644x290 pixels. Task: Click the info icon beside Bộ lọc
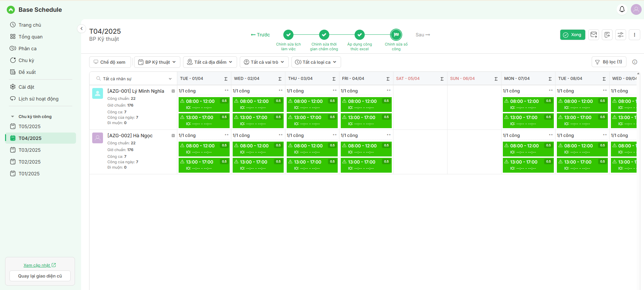[x=635, y=62]
